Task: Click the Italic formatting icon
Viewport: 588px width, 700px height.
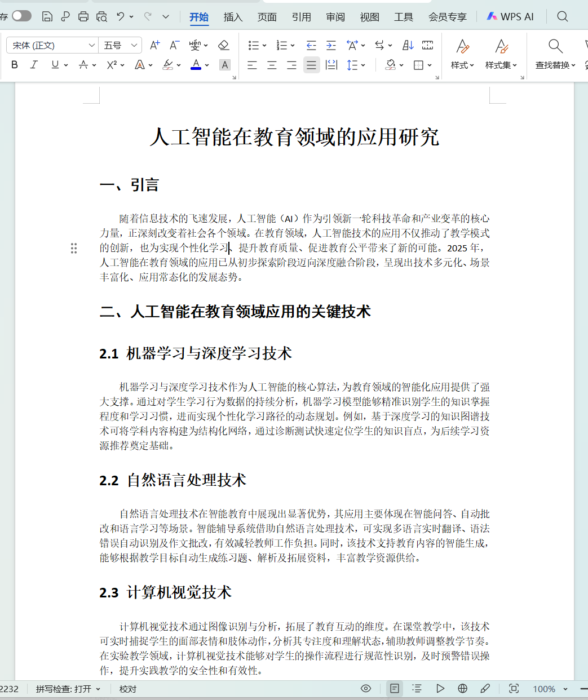Action: (34, 65)
